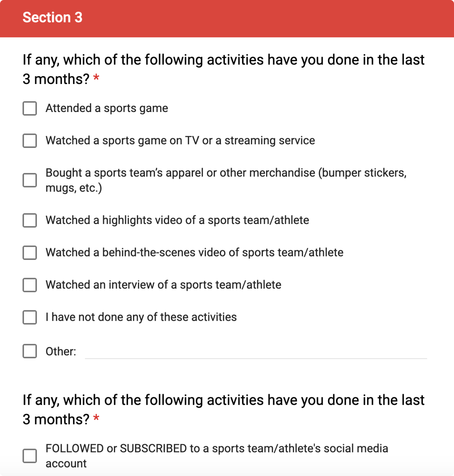Mark the 'I have not done any' checkbox

pos(30,317)
